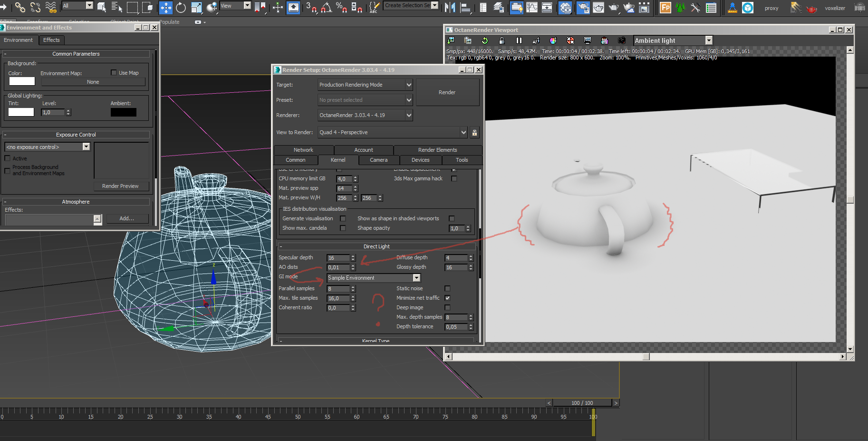Enable the Static noise checkbox
The width and height of the screenshot is (868, 441).
pyautogui.click(x=447, y=288)
